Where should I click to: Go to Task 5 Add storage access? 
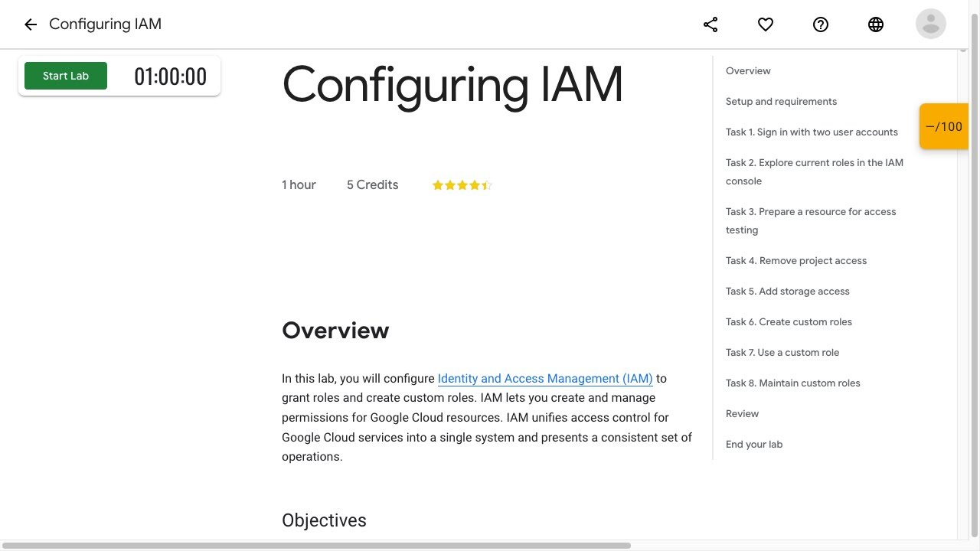point(788,291)
